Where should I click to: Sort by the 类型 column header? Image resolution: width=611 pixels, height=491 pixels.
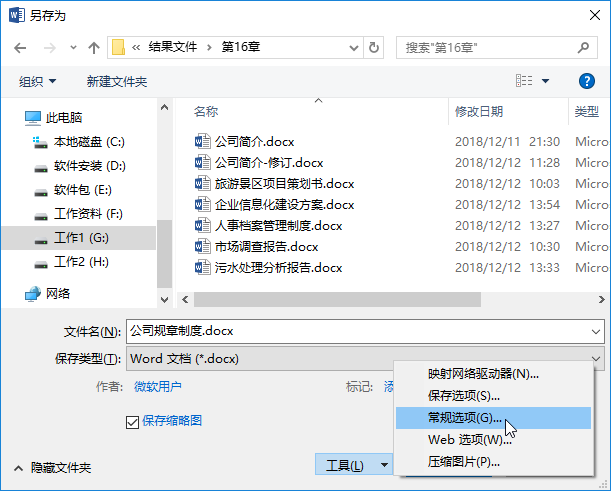(x=586, y=111)
